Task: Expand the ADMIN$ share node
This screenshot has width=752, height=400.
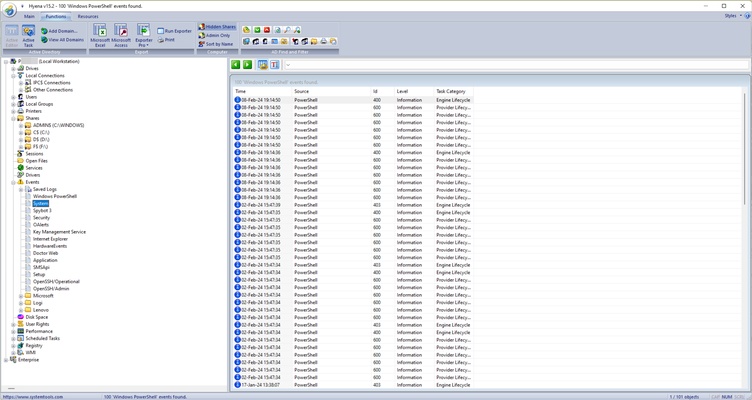Action: click(x=21, y=125)
